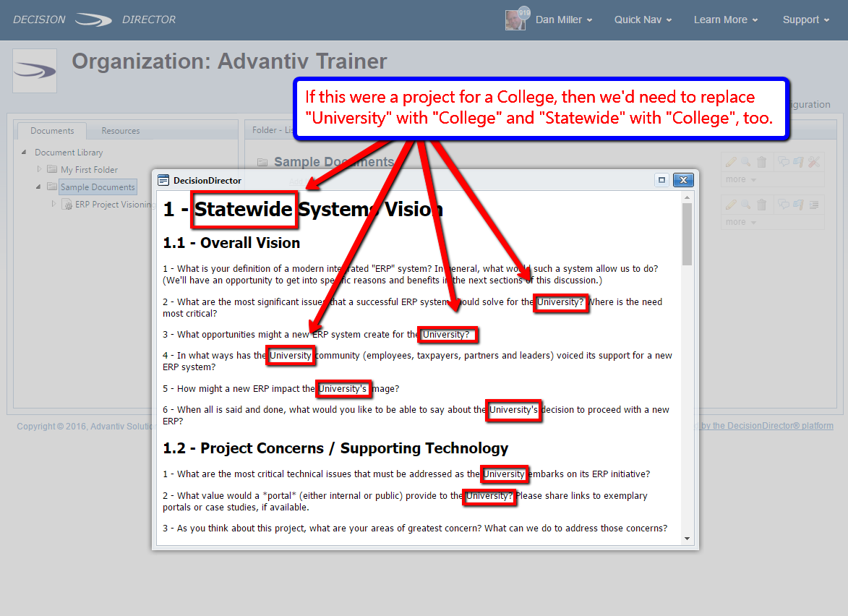
Task: Click comments bubbles icon in first action row
Action: pos(783,162)
